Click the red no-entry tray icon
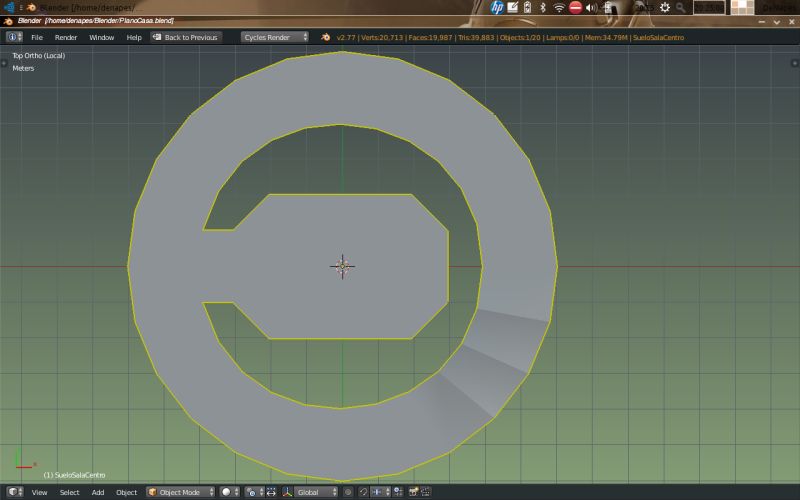Image resolution: width=800 pixels, height=500 pixels. click(x=576, y=7)
